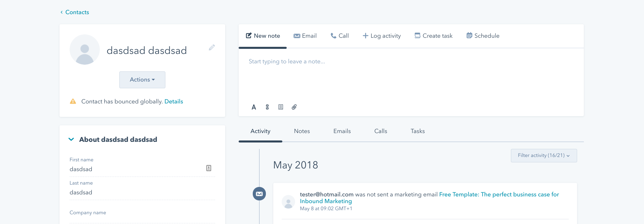
Task: Click the pencil edit icon beside contact name
Action: [212, 47]
